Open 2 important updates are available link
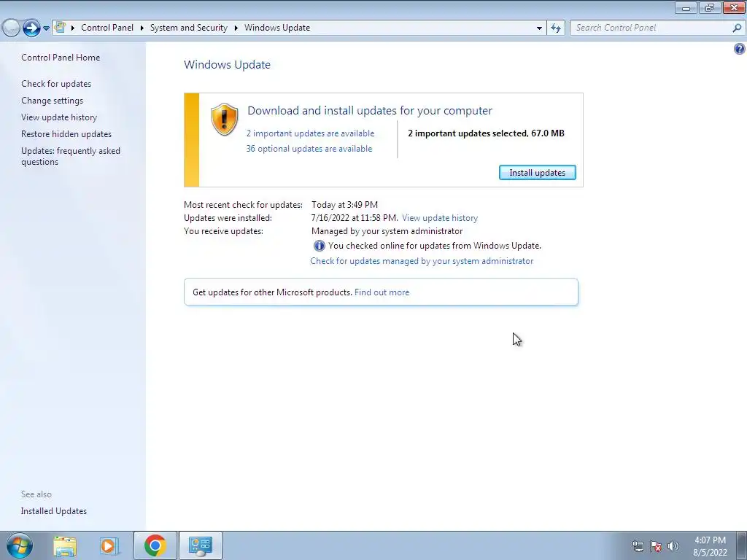The width and height of the screenshot is (747, 560). [310, 133]
